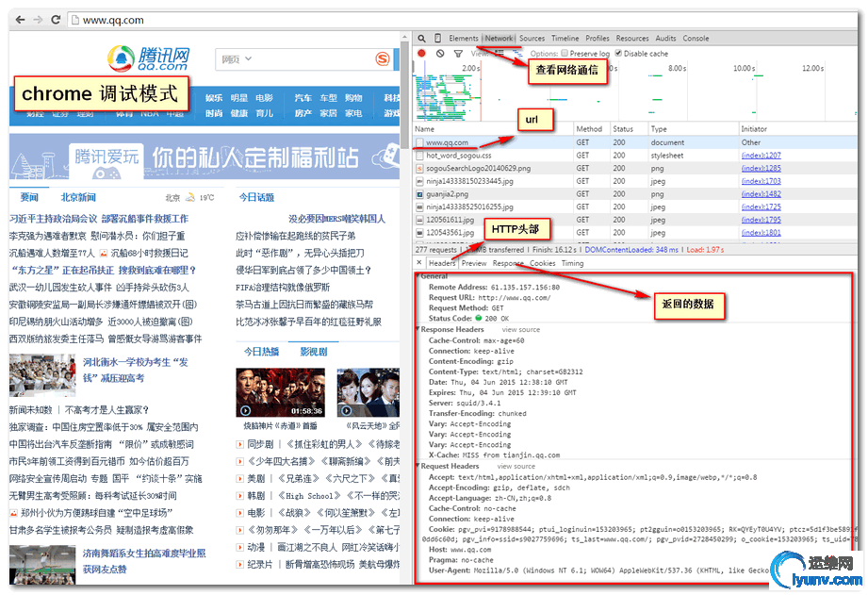Clear the network log
Viewport: 868px width, 595px height.
click(440, 53)
